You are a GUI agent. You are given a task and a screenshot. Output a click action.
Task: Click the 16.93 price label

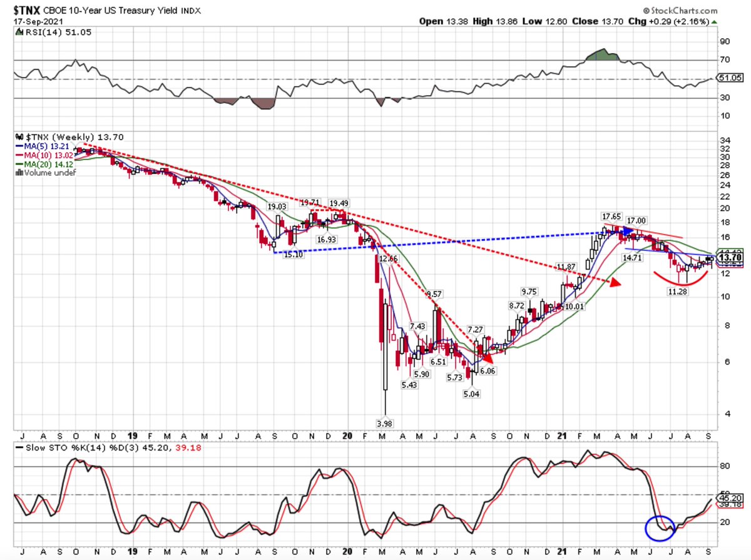(327, 240)
